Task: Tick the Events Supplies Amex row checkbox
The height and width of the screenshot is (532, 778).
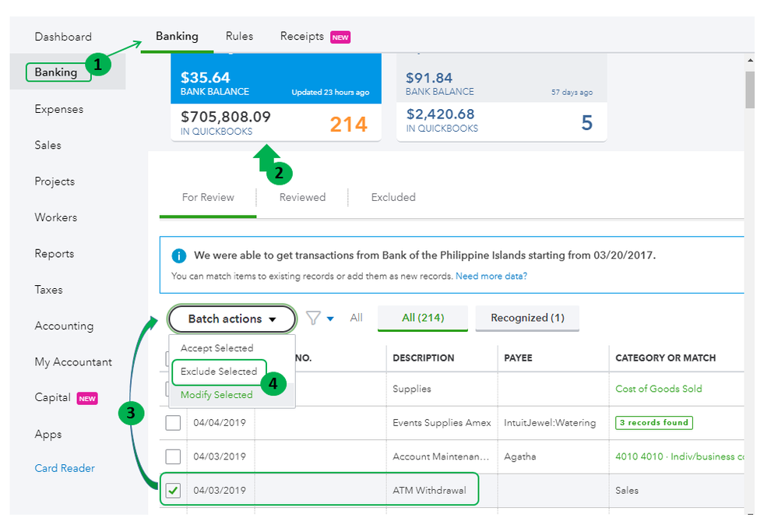Action: (173, 423)
